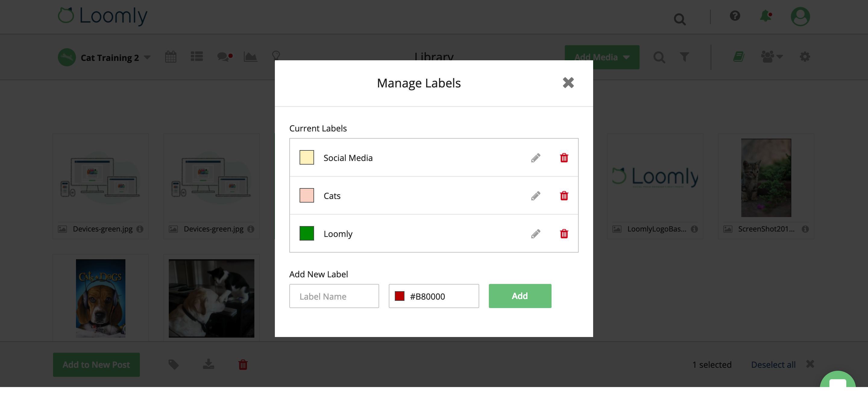
Task: Click the delete trash icon for Loomly label
Action: [x=564, y=233]
